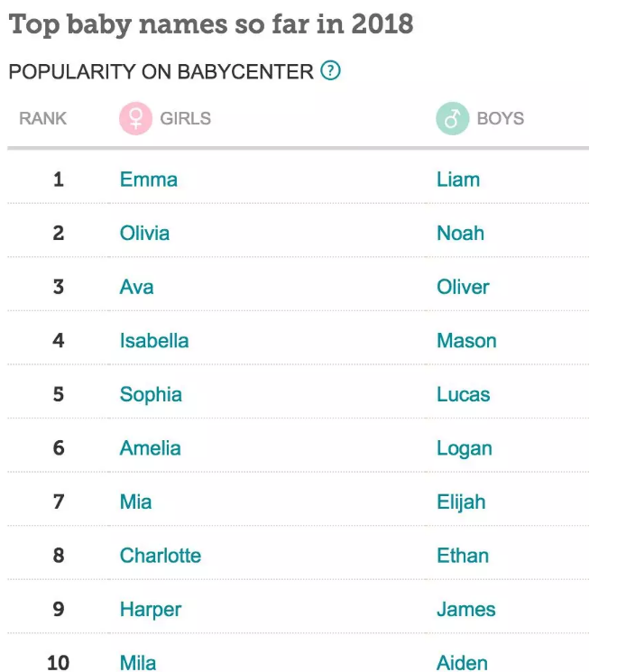Viewport: 617px width, 672px height.
Task: Open the girl name Charlotte
Action: tap(161, 556)
